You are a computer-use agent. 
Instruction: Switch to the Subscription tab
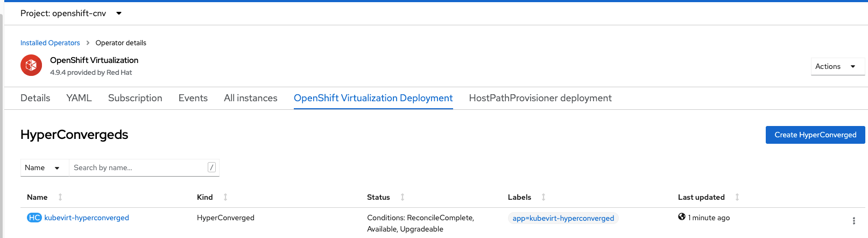pos(135,98)
